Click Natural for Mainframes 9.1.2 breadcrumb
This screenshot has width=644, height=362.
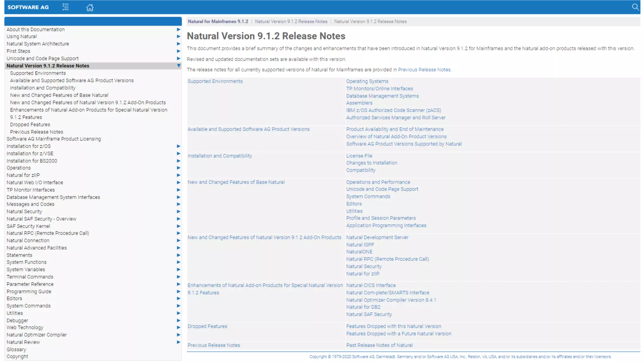(x=218, y=21)
